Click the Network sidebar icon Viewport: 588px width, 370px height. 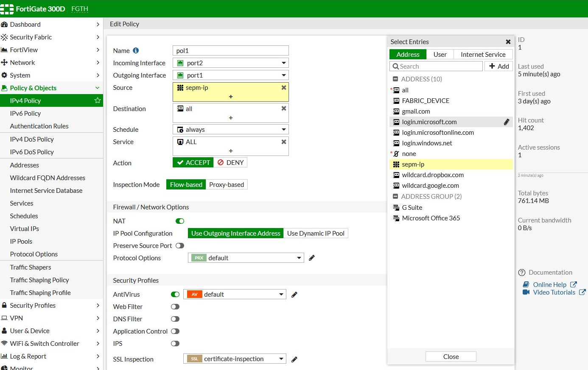pyautogui.click(x=4, y=63)
